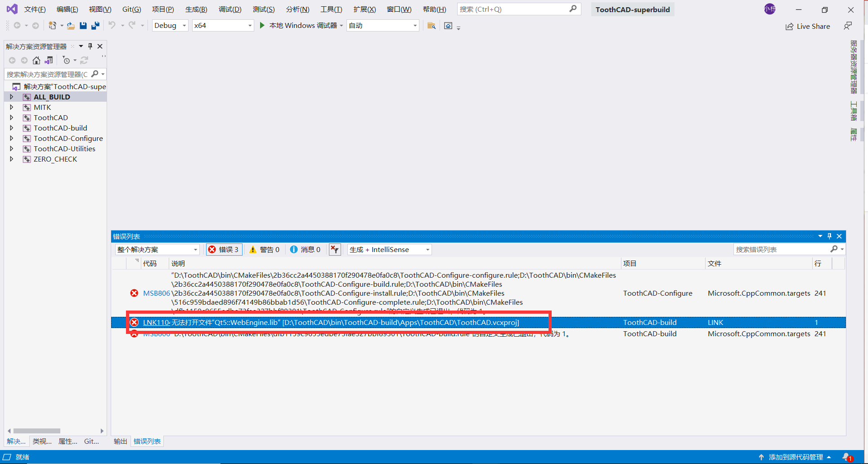
Task: Open the 扩展(X) extensions menu
Action: 364,9
